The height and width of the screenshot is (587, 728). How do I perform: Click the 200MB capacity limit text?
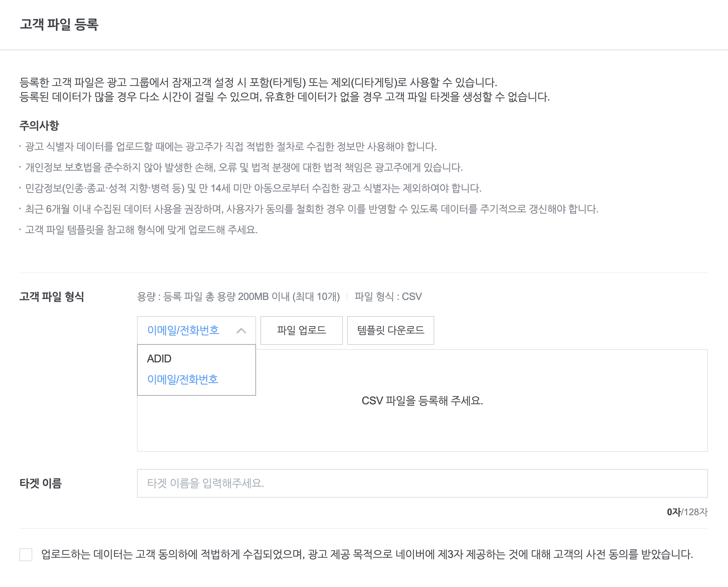(x=238, y=297)
